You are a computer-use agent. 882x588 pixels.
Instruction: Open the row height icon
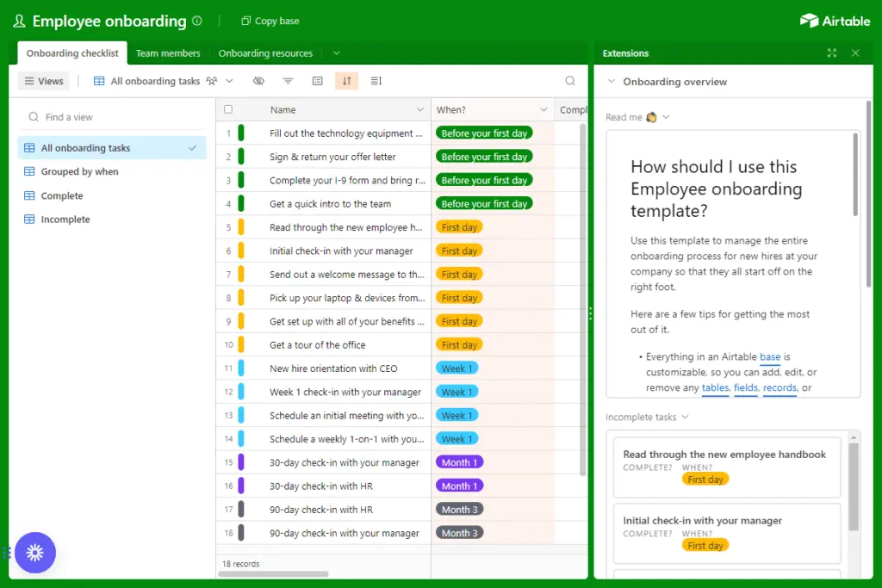tap(376, 81)
